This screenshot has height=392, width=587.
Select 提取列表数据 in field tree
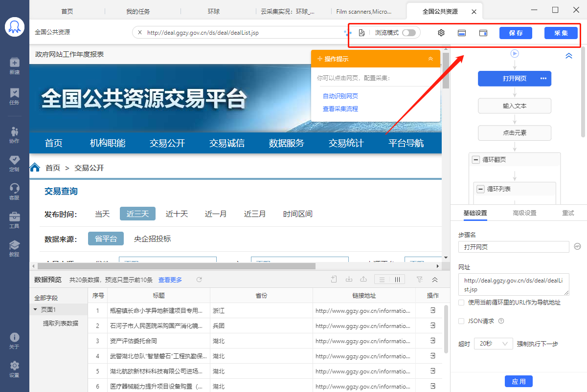tap(60, 323)
